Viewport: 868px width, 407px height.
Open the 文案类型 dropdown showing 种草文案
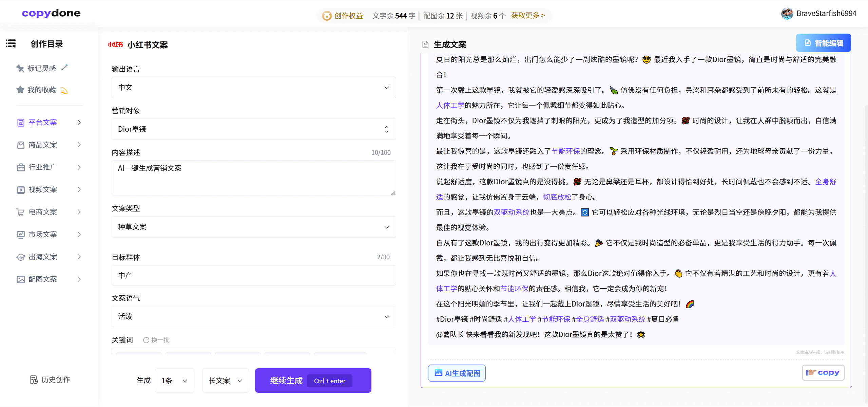click(254, 227)
